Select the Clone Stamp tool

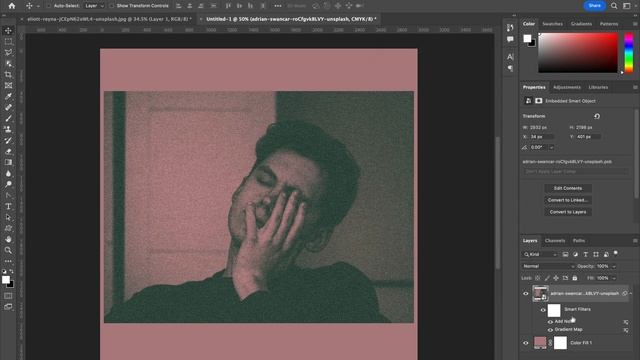click(x=8, y=129)
